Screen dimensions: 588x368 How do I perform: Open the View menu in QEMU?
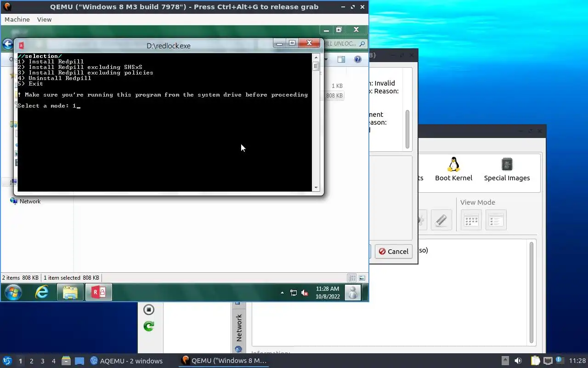[44, 19]
